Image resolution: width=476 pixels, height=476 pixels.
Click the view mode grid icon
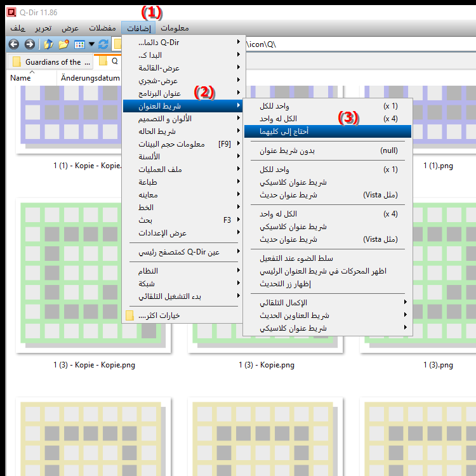(x=79, y=44)
